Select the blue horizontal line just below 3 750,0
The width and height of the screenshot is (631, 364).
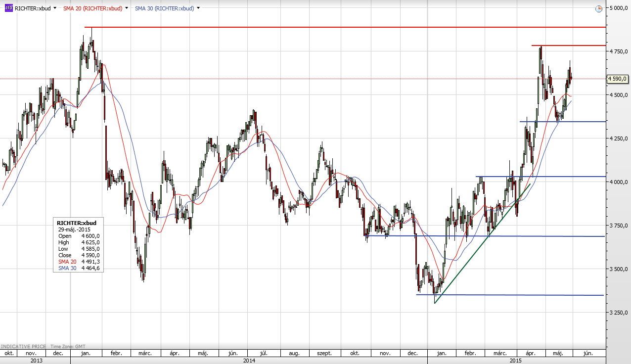[485, 236]
